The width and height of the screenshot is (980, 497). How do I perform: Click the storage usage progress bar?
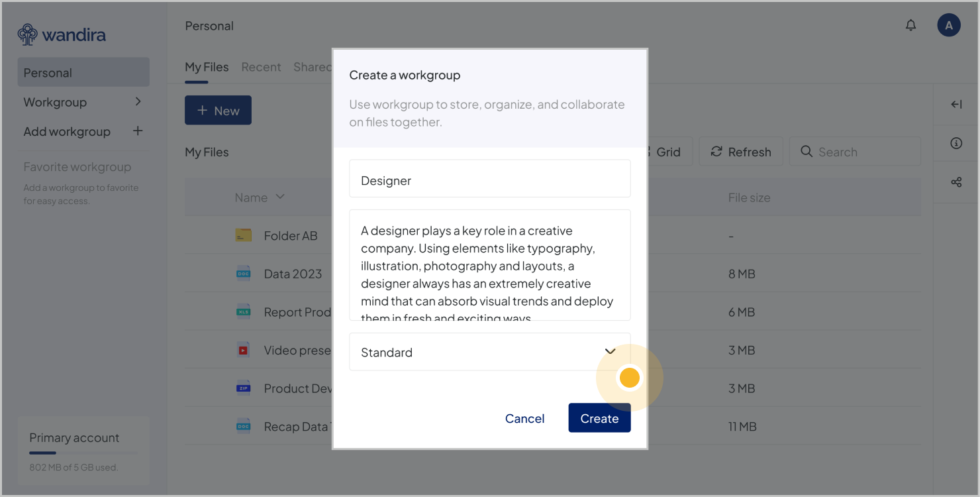coord(83,453)
